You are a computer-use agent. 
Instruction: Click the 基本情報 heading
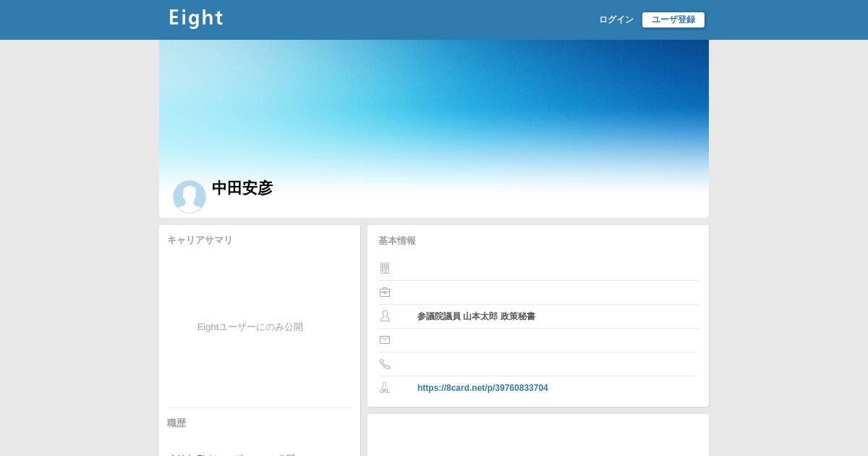[x=397, y=241]
